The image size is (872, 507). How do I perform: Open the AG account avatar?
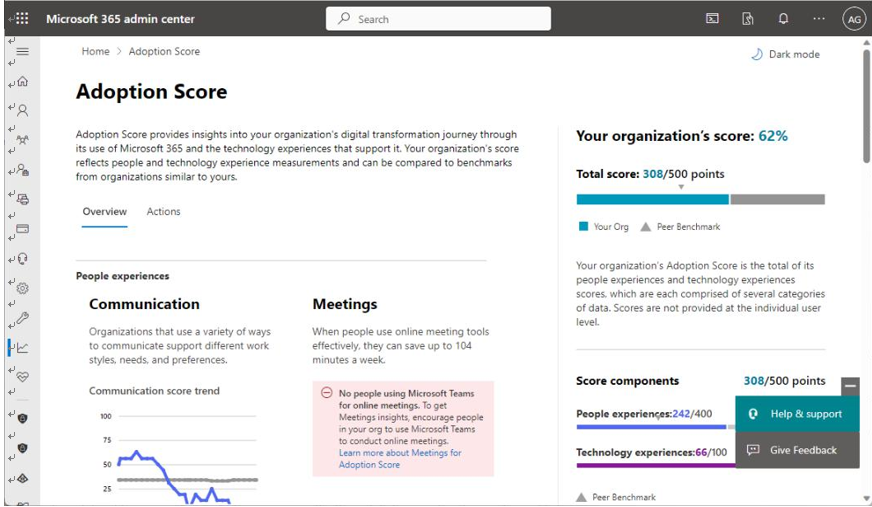pyautogui.click(x=854, y=19)
